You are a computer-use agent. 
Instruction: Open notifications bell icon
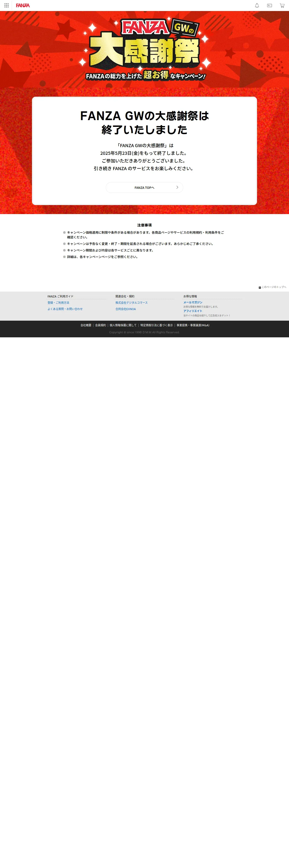pyautogui.click(x=257, y=5)
